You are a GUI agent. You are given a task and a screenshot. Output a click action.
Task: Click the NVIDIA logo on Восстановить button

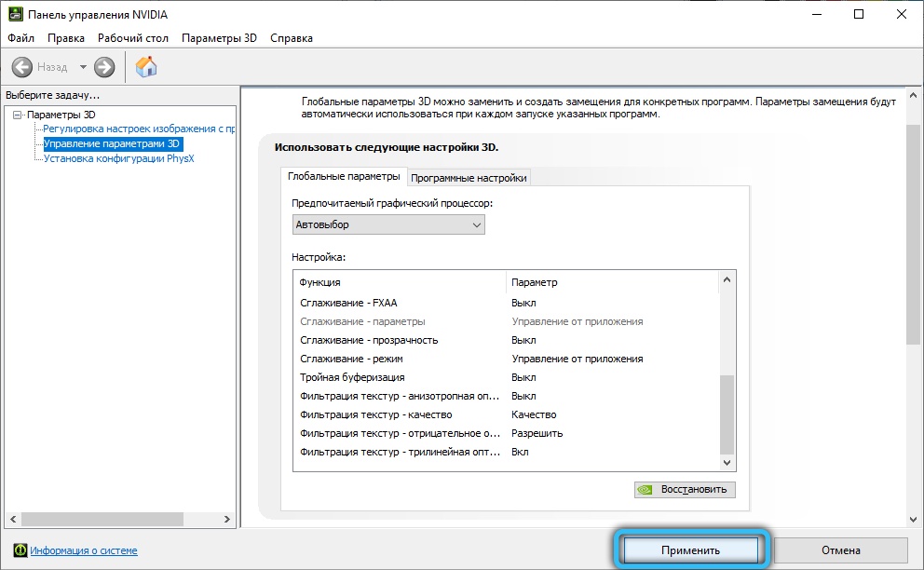coord(645,489)
